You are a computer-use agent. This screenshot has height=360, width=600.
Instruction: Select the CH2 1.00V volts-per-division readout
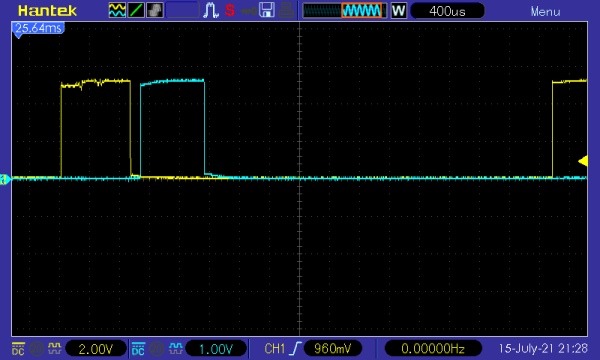216,349
